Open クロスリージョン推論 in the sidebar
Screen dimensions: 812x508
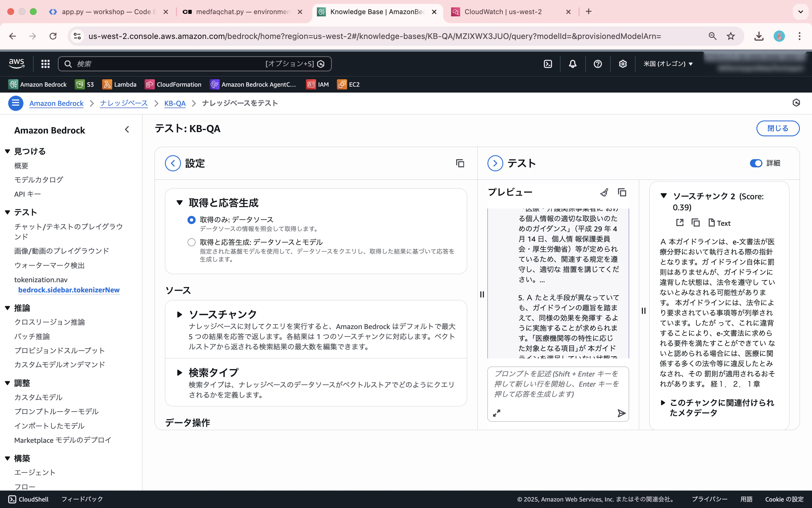point(50,322)
